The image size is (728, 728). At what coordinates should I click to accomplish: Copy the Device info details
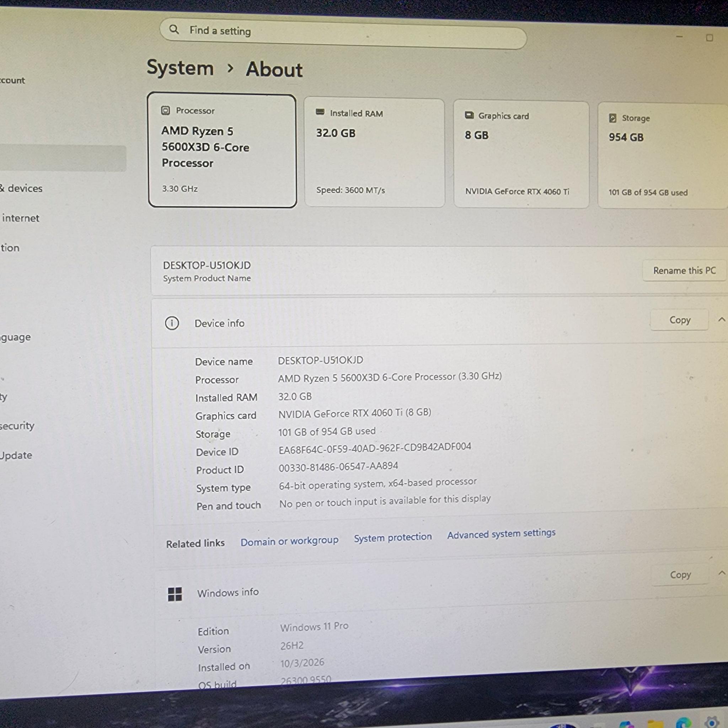(680, 320)
